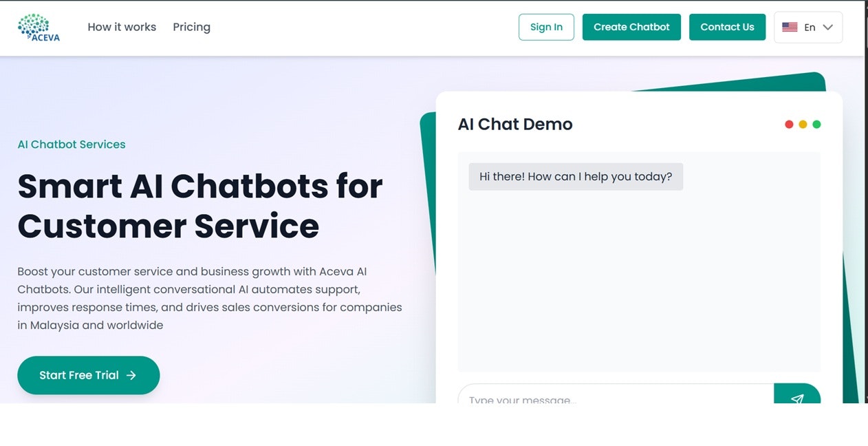Image resolution: width=868 pixels, height=446 pixels.
Task: Click the Aceva logo in the header
Action: [39, 28]
